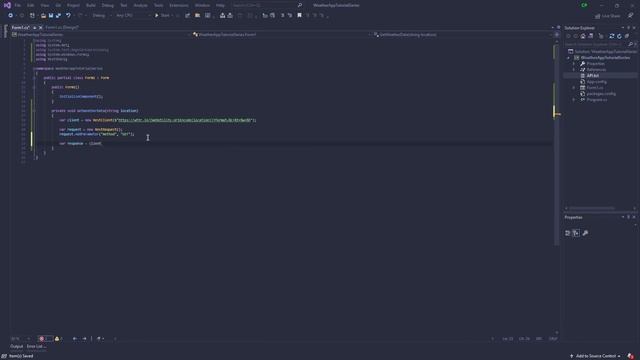Click the bookmark icon in toolbar
The height and width of the screenshot is (360, 640).
point(299,16)
